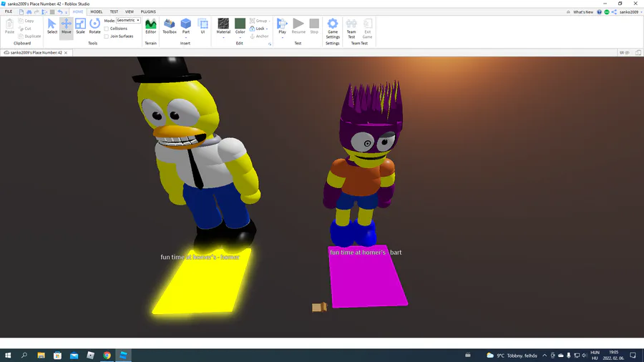Viewport: 644px width, 362px height.
Task: Expand the Lock options dropdown arrow
Action: [267, 29]
